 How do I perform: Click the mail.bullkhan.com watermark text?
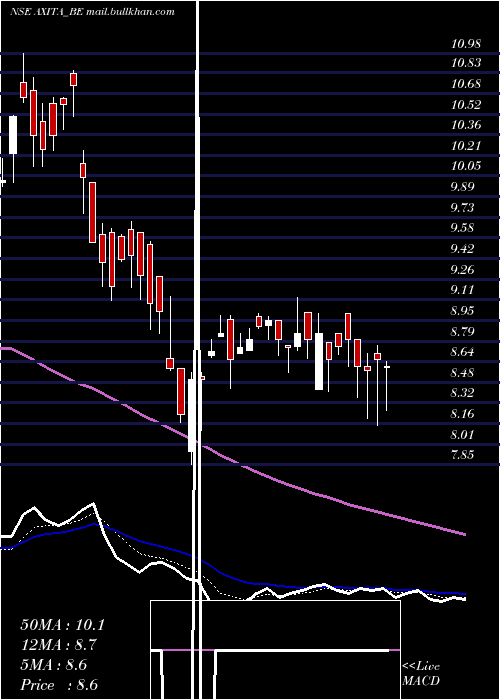[x=130, y=12]
